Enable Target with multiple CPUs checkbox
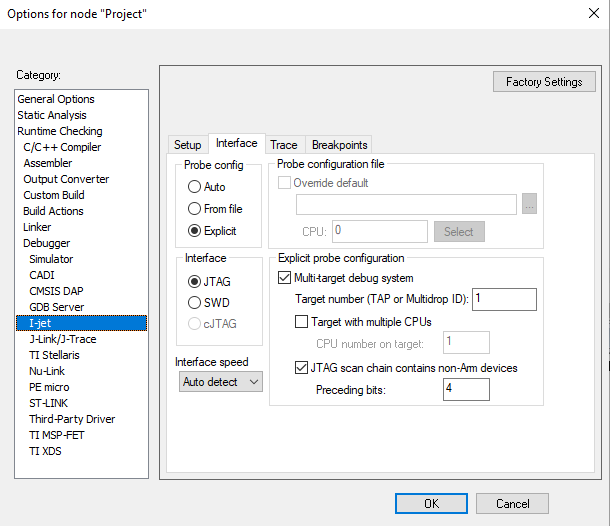Viewport: 610px width, 526px height. pos(302,322)
